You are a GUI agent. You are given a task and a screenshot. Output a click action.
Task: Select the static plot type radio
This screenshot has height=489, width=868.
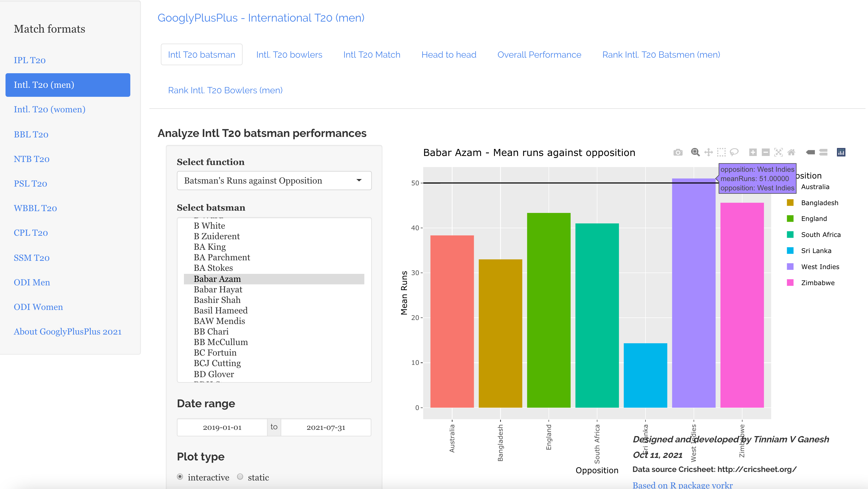click(240, 476)
